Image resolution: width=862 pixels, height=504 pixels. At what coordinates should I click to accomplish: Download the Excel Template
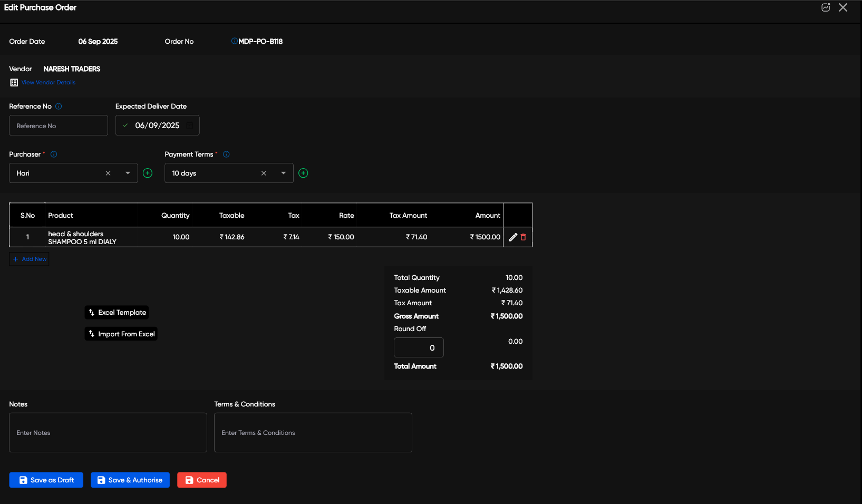[x=117, y=313]
